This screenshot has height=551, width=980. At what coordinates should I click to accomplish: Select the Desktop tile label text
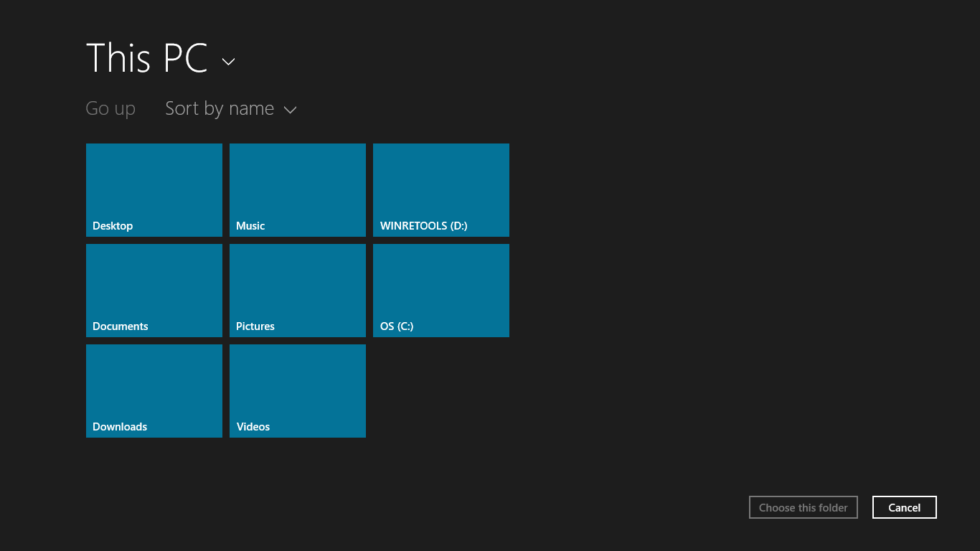click(x=113, y=225)
